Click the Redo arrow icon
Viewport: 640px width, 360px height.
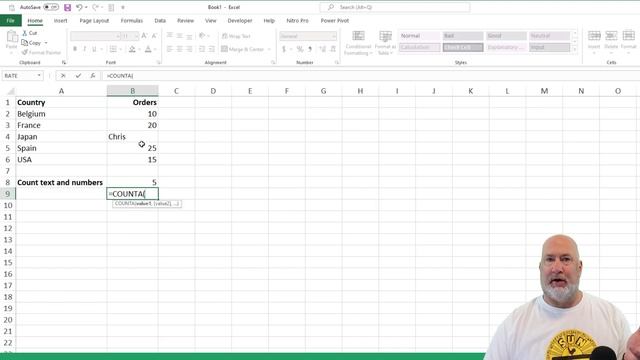[95, 7]
